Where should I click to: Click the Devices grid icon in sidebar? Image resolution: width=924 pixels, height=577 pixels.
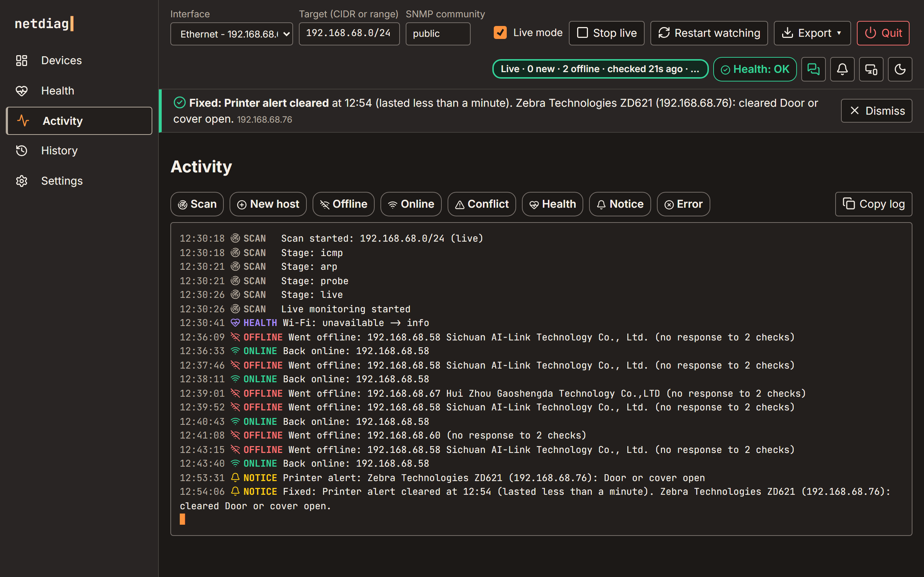click(x=22, y=60)
